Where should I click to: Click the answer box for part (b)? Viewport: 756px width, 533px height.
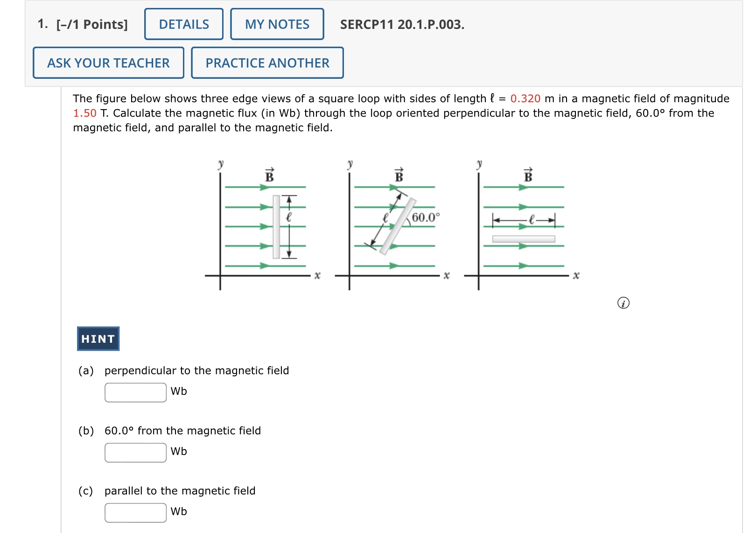(136, 452)
